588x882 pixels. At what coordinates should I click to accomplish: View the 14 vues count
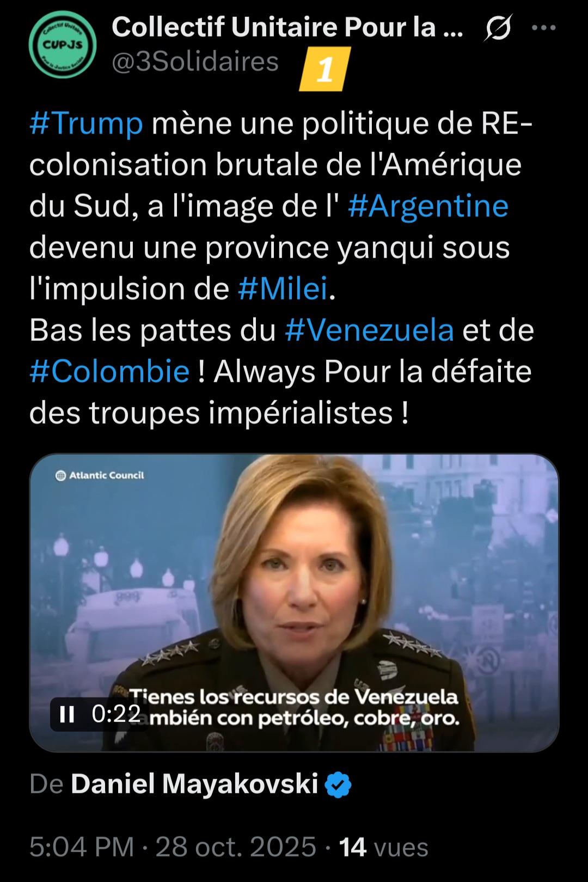(383, 847)
